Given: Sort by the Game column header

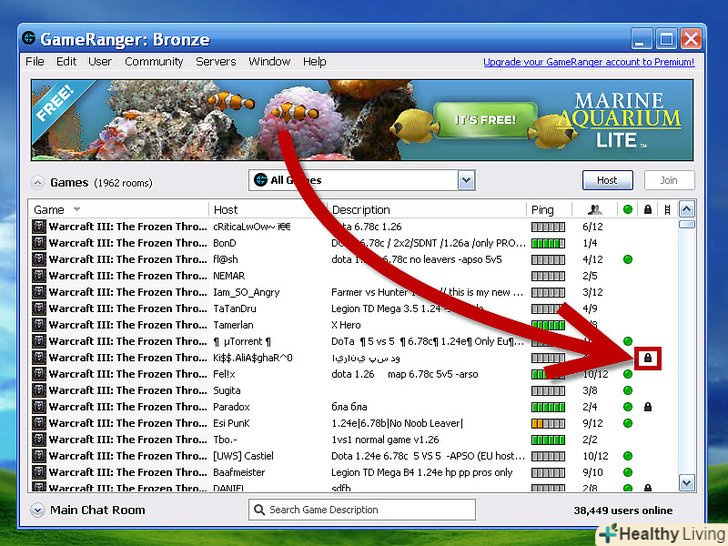Looking at the screenshot, I should point(118,210).
